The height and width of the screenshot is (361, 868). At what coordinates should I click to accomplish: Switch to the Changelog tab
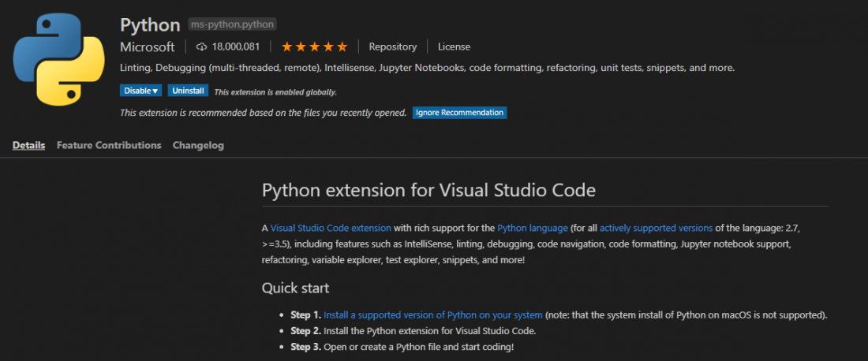(198, 145)
